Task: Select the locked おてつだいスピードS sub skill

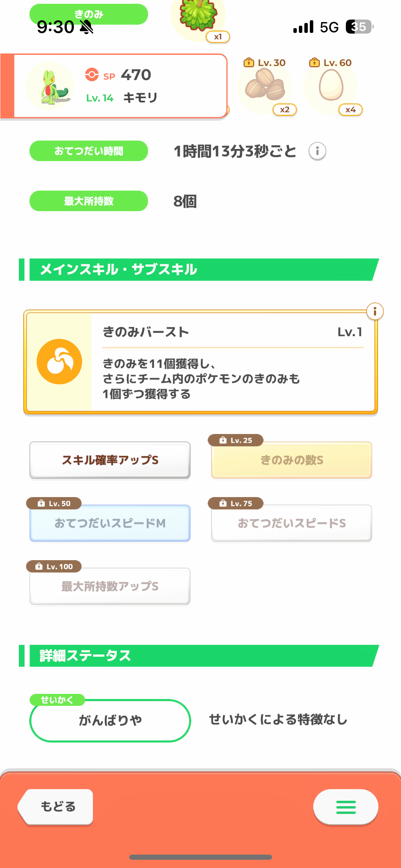Action: pyautogui.click(x=292, y=523)
